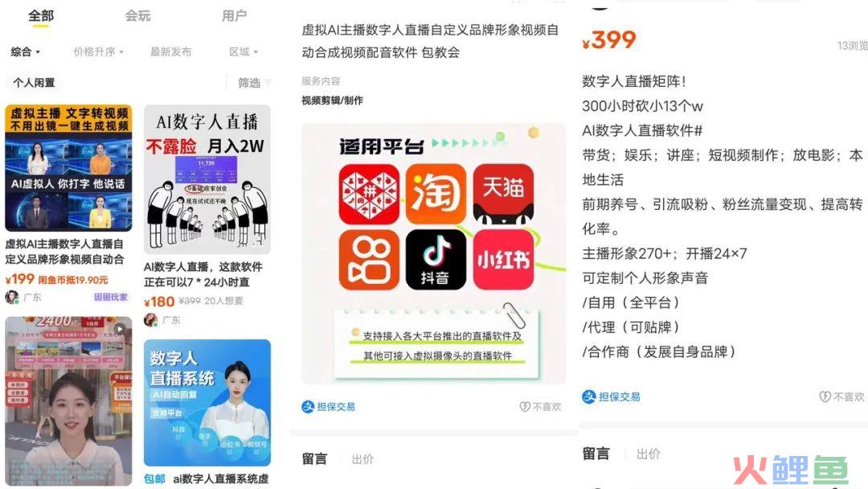
Task: Click 担保交易 icon under middle listing
Action: coord(308,406)
